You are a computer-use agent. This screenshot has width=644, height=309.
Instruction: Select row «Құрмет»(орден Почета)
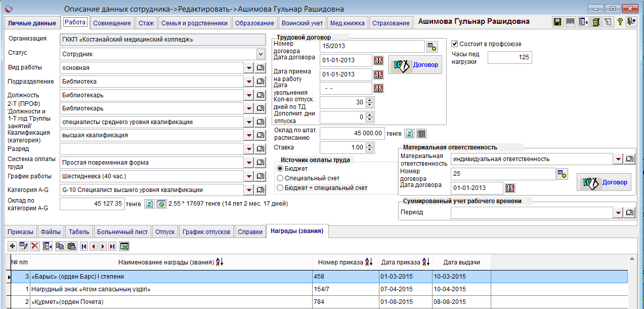319,302
